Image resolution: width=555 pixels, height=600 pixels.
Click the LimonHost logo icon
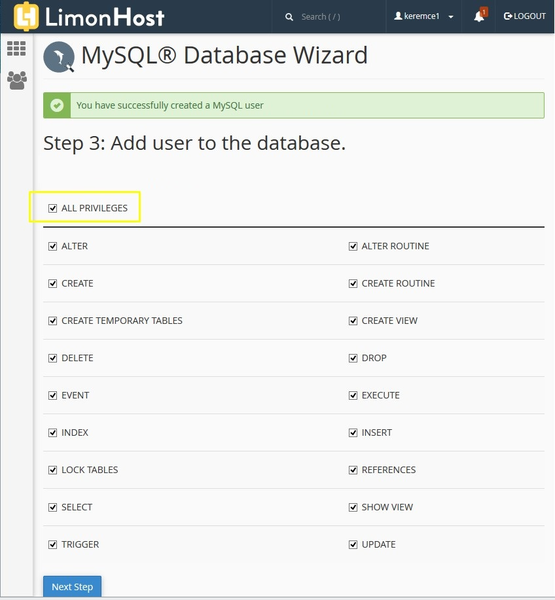[x=26, y=16]
